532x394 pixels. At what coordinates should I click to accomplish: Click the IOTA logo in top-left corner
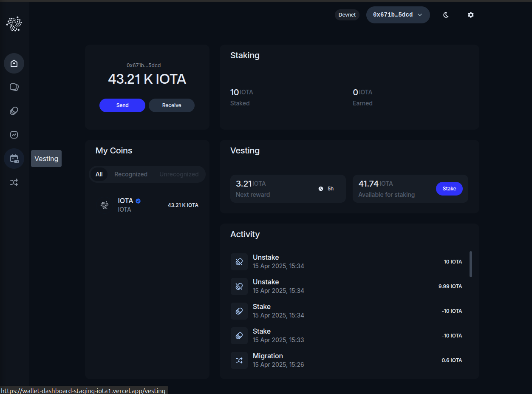(14, 24)
